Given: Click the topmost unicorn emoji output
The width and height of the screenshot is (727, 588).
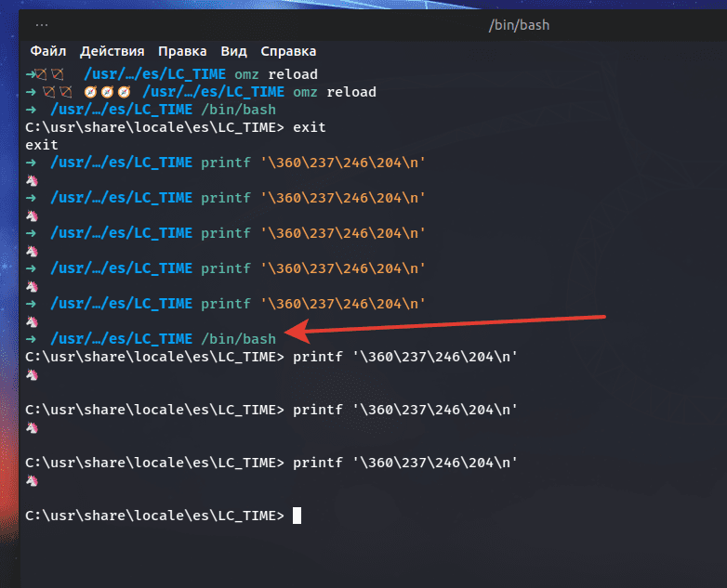Looking at the screenshot, I should point(32,180).
